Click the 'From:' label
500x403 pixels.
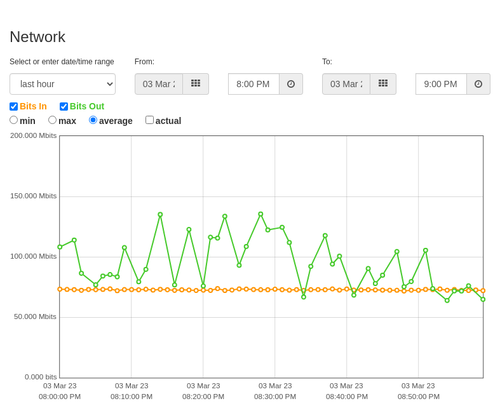tap(144, 62)
